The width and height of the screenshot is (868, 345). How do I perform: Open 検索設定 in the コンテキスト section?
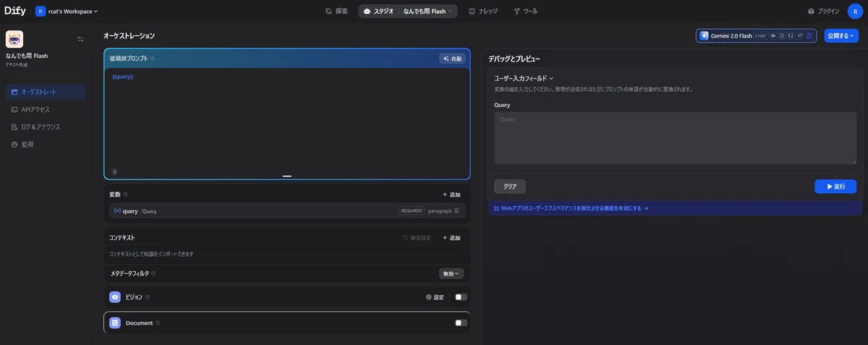(417, 237)
